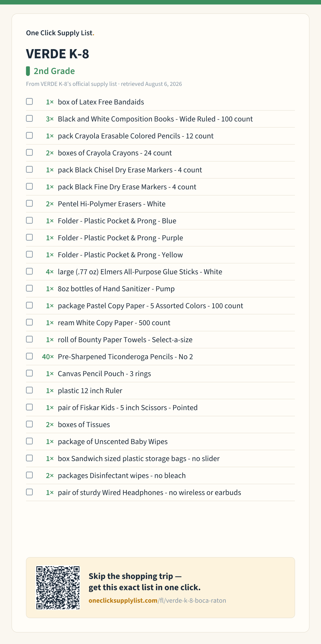Tick the Ticonderoga Pencils checkbox
Image resolution: width=321 pixels, height=644 pixels.
[x=29, y=356]
